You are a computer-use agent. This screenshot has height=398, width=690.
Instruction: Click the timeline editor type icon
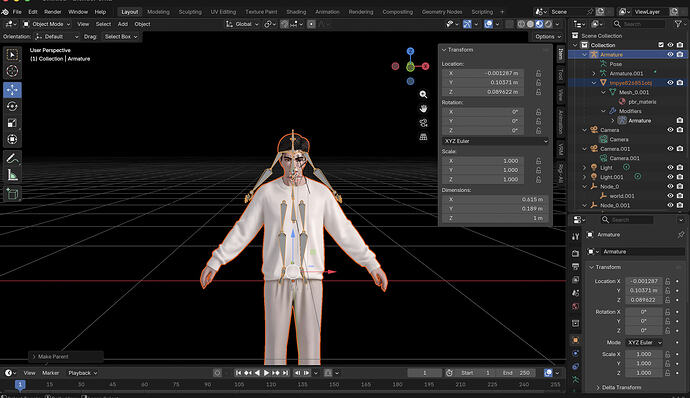click(x=11, y=373)
